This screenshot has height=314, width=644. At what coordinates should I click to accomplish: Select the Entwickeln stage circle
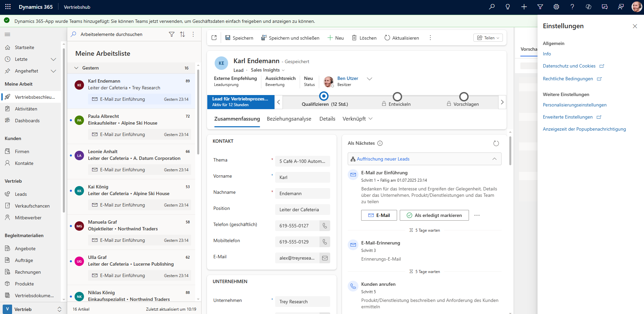397,97
